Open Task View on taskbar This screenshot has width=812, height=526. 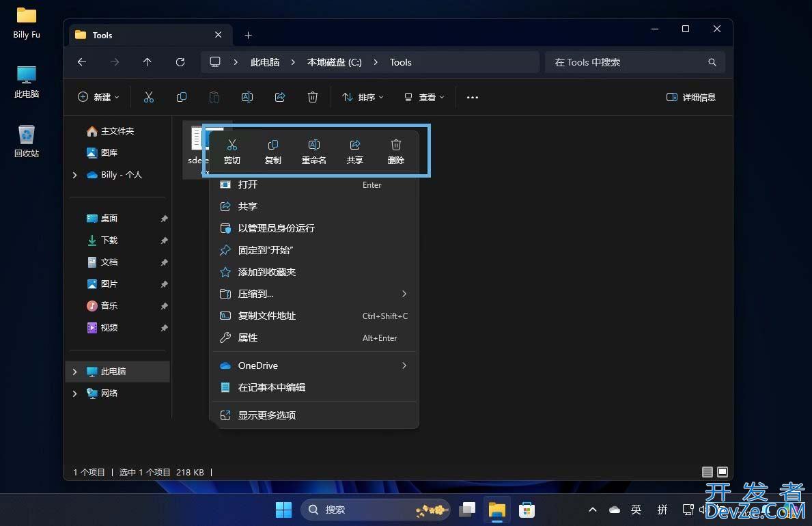pos(467,510)
